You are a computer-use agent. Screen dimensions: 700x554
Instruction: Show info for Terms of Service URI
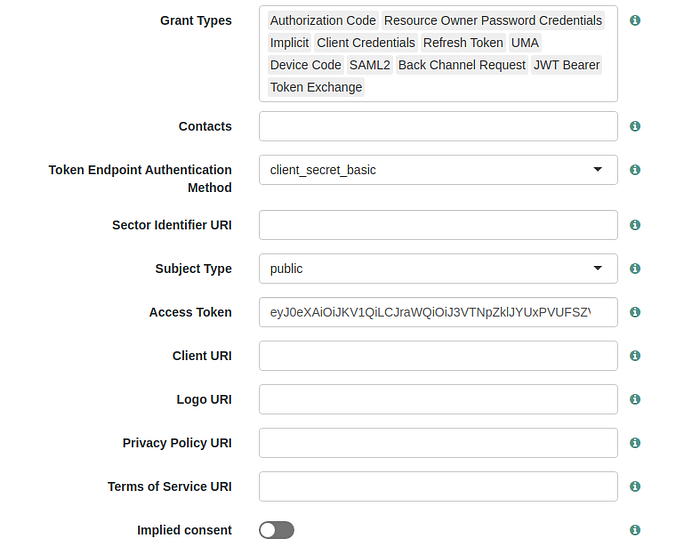635,487
